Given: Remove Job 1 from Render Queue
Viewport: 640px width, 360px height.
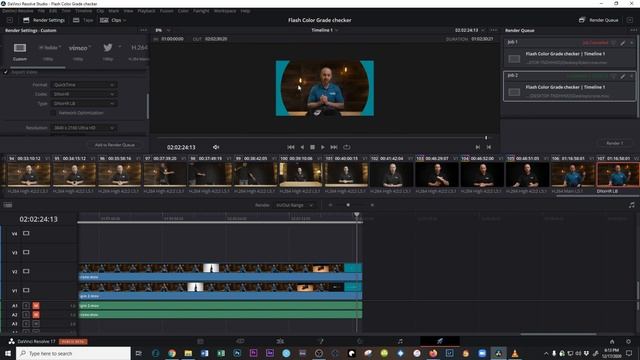Looking at the screenshot, I should point(631,42).
